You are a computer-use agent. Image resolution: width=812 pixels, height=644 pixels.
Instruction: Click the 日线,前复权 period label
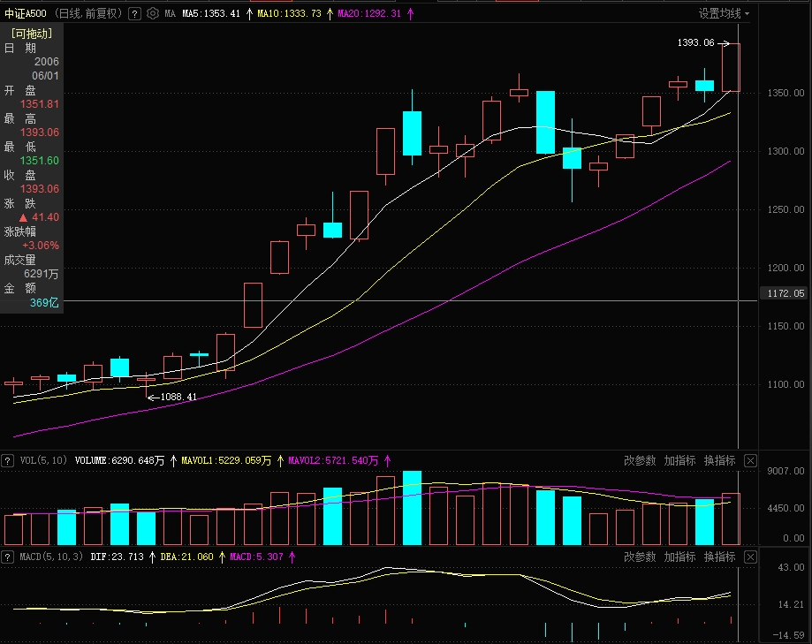pyautogui.click(x=87, y=13)
